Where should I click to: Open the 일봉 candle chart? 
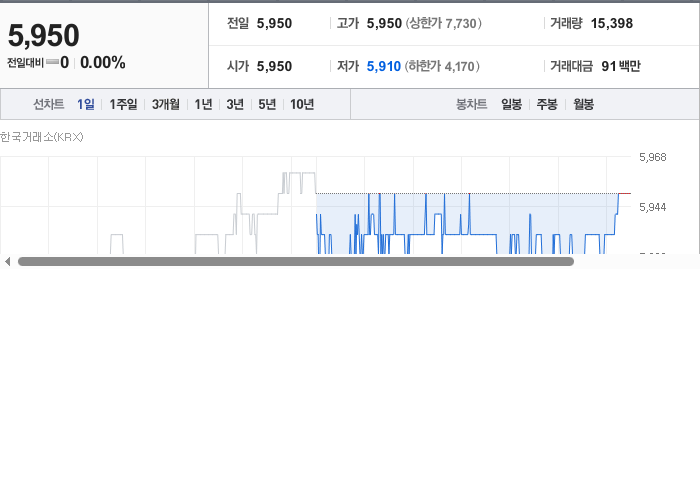512,104
